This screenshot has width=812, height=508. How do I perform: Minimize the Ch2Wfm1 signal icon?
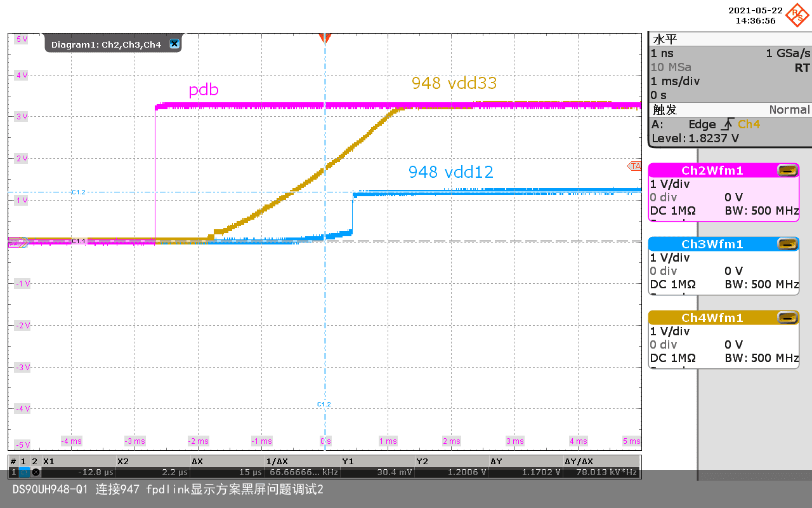click(x=787, y=170)
